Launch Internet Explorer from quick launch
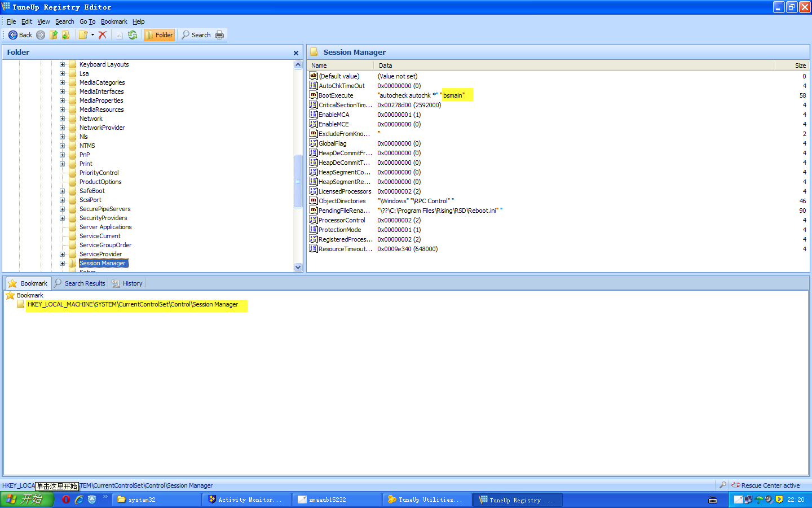 79,500
